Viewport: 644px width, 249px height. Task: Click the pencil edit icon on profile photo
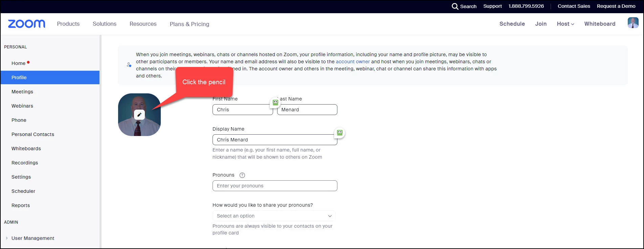(139, 115)
